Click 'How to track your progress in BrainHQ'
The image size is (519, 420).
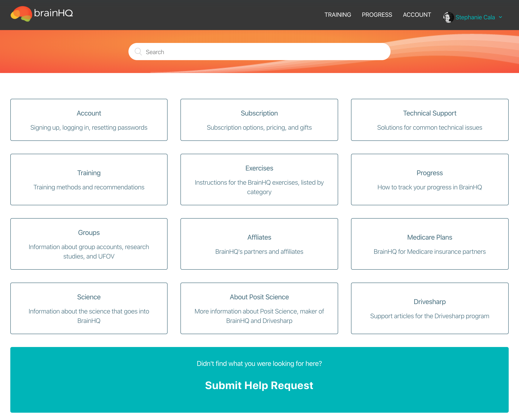[x=430, y=187]
